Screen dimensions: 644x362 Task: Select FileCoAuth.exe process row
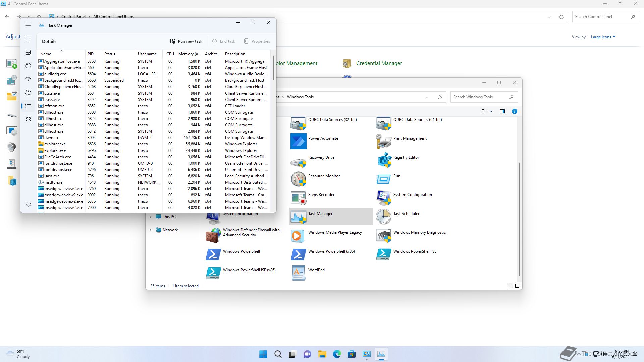tap(154, 157)
